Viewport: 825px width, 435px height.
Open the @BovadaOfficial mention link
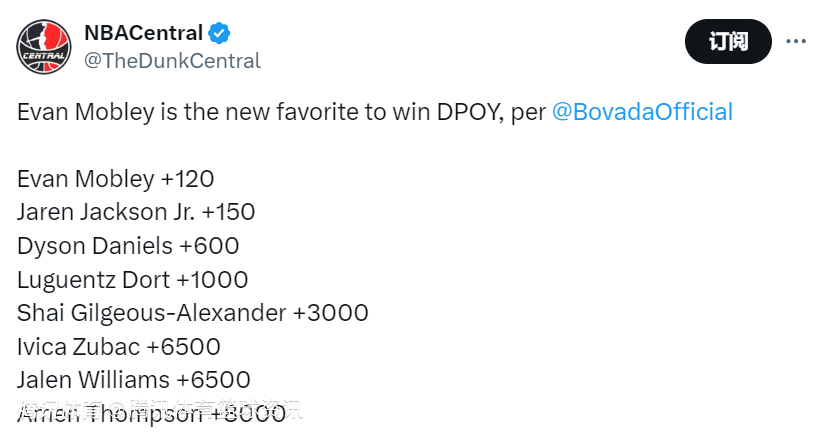(642, 112)
